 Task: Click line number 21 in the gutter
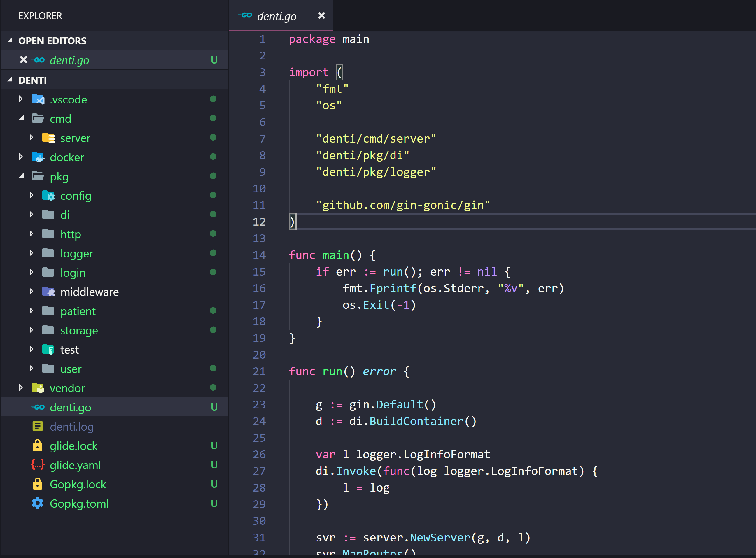tap(259, 371)
